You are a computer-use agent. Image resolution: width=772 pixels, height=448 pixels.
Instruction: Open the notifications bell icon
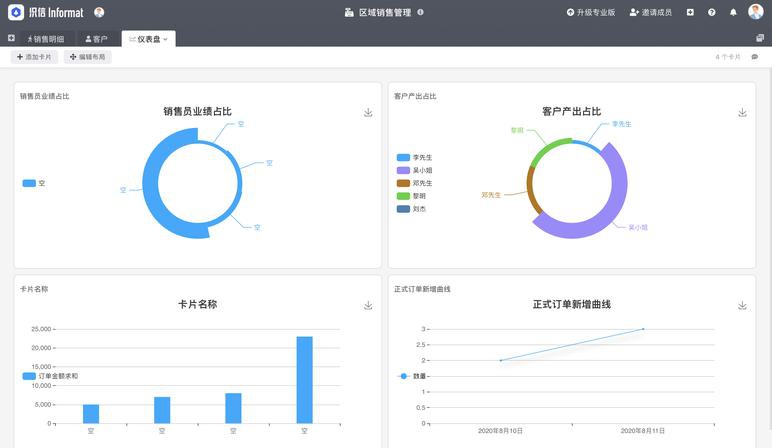(x=733, y=12)
